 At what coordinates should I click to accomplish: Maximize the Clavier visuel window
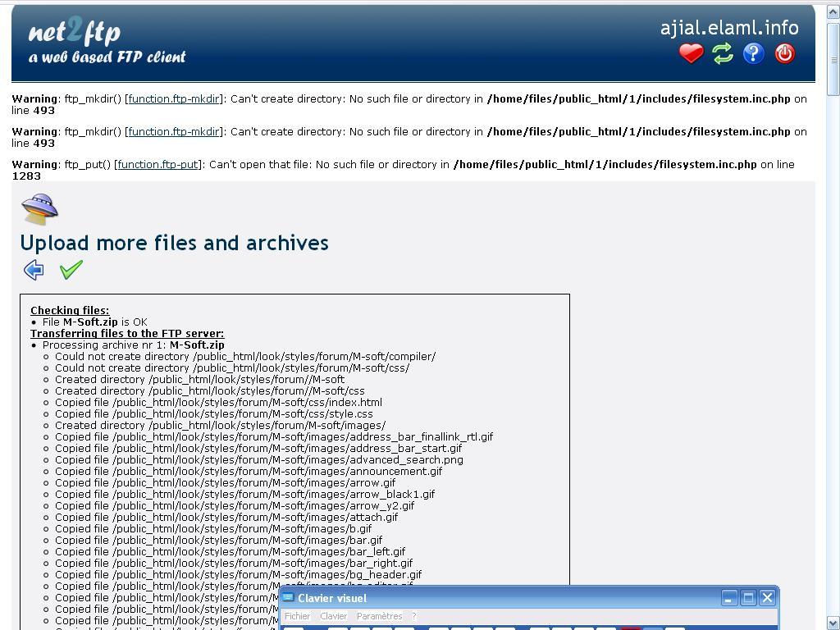point(748,598)
